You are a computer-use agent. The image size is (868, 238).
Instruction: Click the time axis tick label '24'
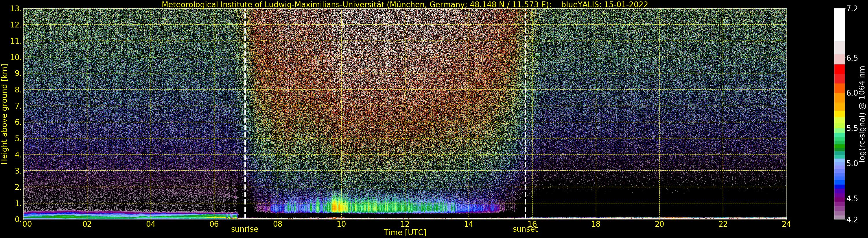click(x=786, y=224)
